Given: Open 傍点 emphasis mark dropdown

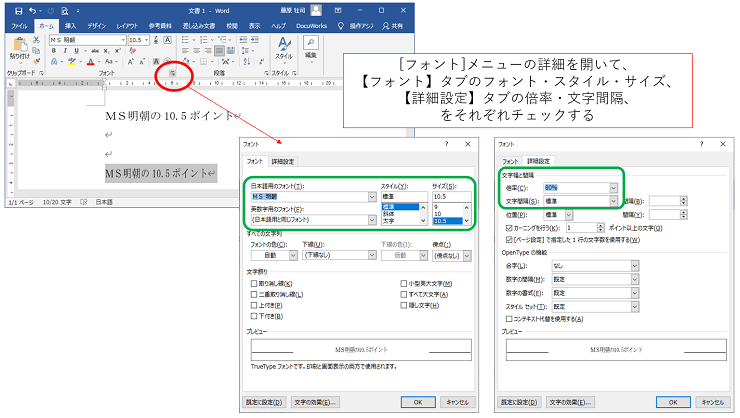Looking at the screenshot, I should (x=467, y=256).
